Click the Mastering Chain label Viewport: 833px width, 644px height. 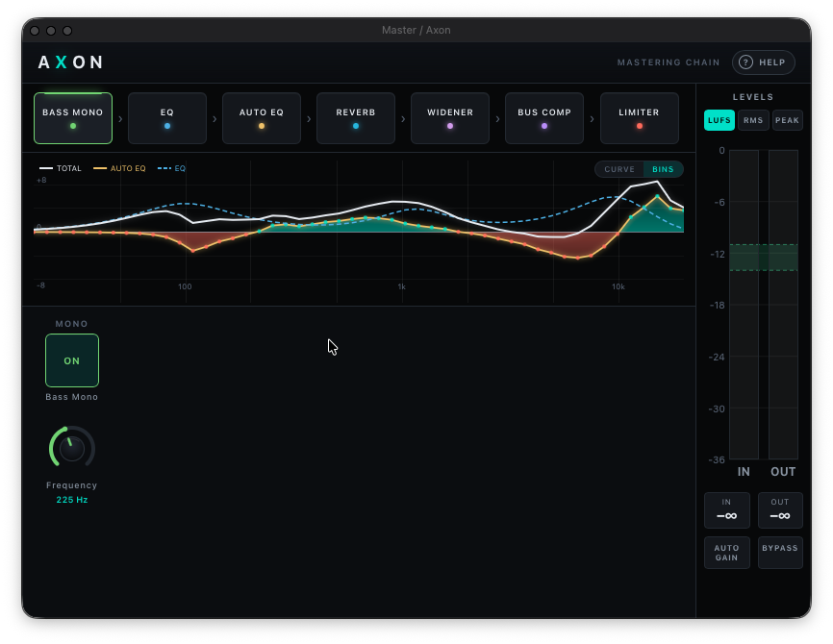coord(669,62)
